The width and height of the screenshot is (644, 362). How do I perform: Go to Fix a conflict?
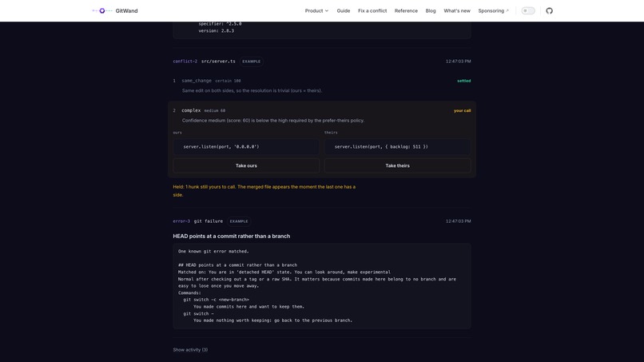click(x=372, y=10)
